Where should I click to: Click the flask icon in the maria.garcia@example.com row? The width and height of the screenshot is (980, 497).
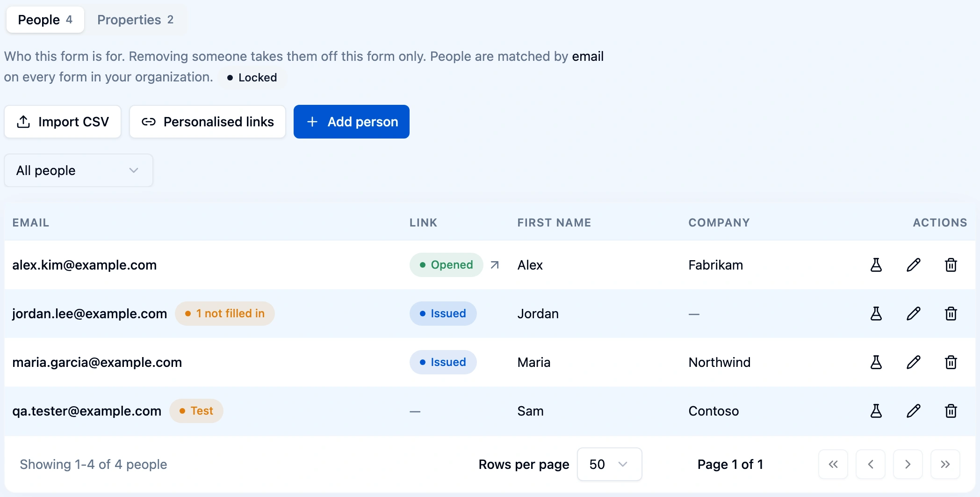(876, 362)
